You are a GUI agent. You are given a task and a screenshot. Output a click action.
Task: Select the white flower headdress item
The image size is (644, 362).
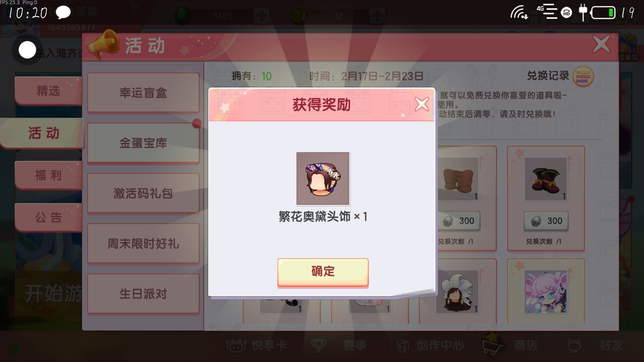tap(458, 292)
